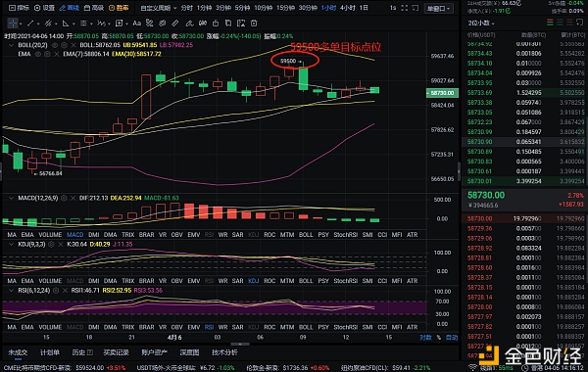Toggle KDJ in the KDJ panel indicator row
The width and height of the screenshot is (588, 372).
[253, 281]
